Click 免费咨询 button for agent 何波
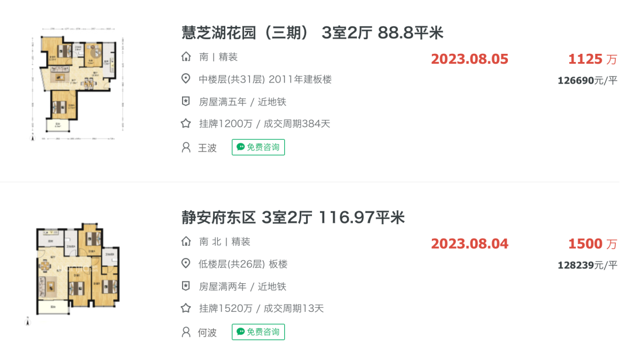Viewport: 632px width, 364px height. coord(258,332)
